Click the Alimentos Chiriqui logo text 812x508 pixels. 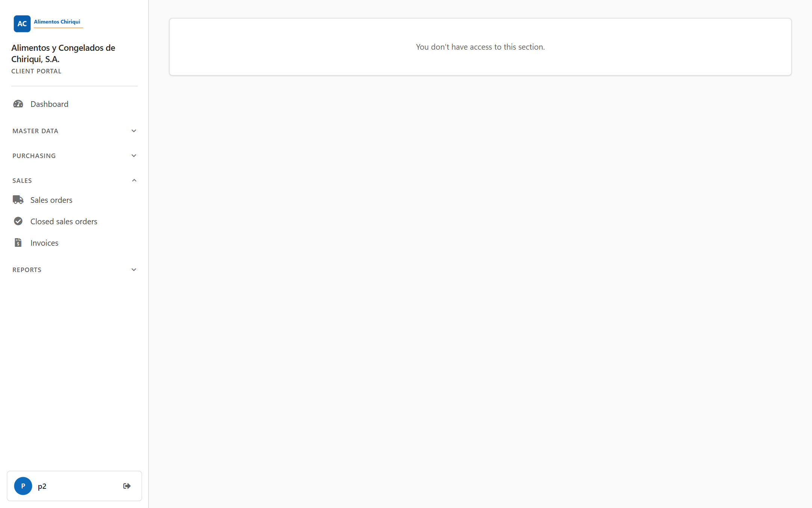(57, 22)
